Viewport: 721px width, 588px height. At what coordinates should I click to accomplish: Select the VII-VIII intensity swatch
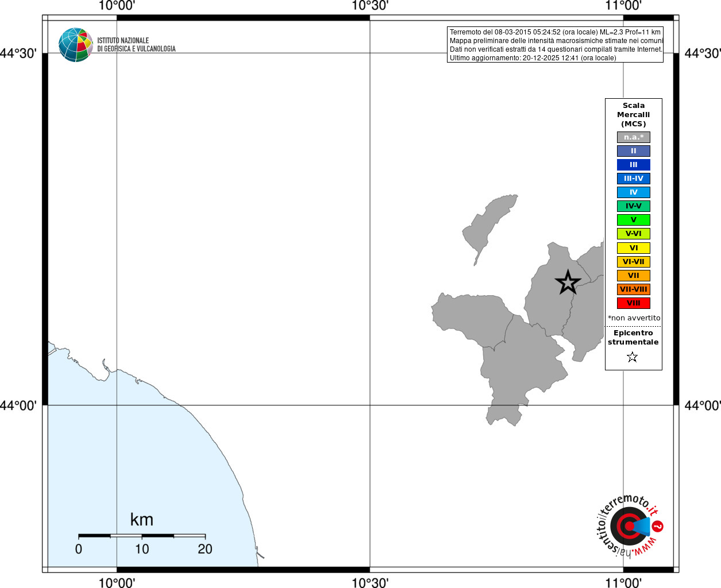tap(634, 289)
